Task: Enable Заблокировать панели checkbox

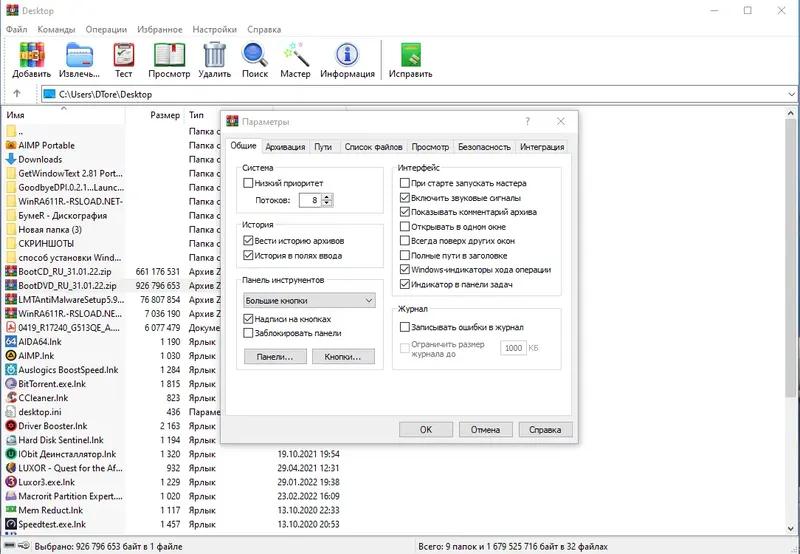Action: (248, 333)
